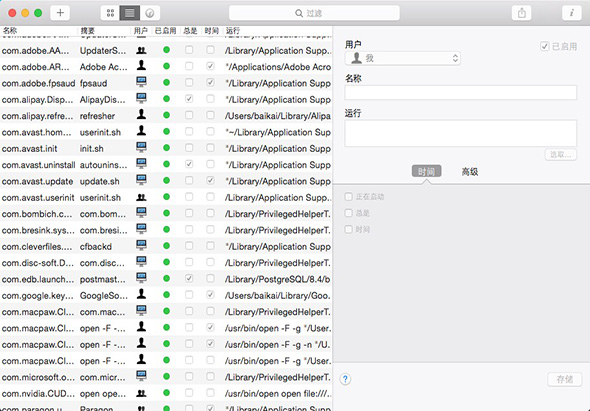Viewport: 590px width, 411px height.
Task: Open the help question mark button
Action: tap(345, 379)
